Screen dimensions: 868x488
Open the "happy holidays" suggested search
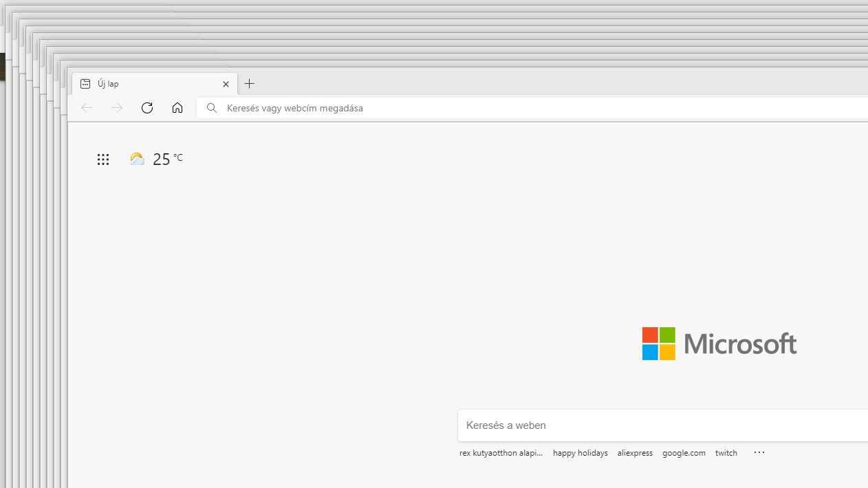pyautogui.click(x=581, y=453)
